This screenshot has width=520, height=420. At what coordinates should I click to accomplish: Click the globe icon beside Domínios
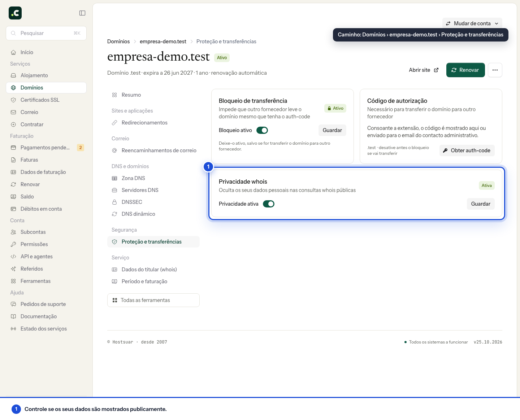click(x=13, y=88)
